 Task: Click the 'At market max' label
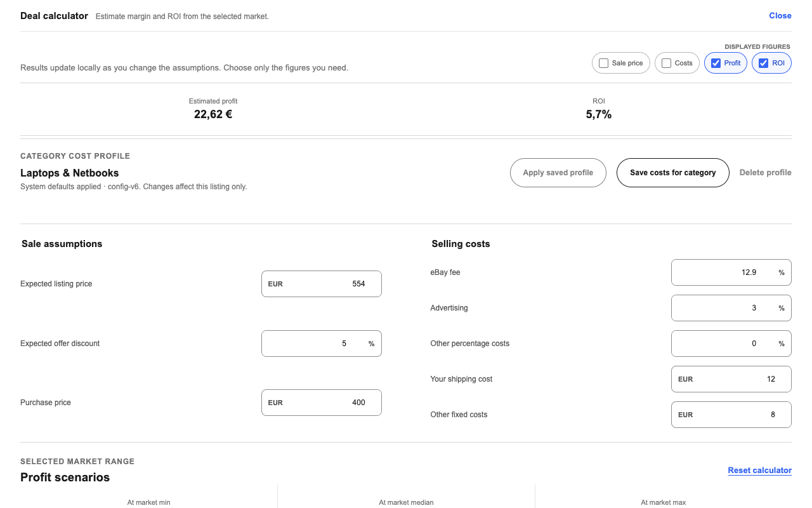pos(664,502)
